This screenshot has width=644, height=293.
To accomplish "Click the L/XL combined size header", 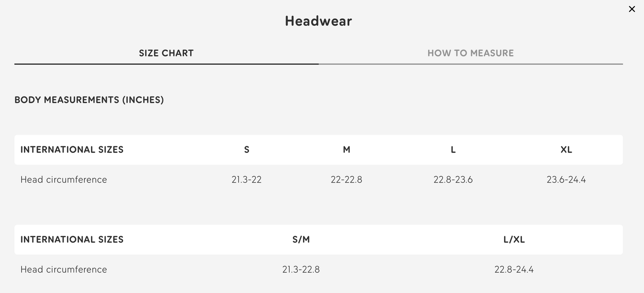I will point(514,239).
